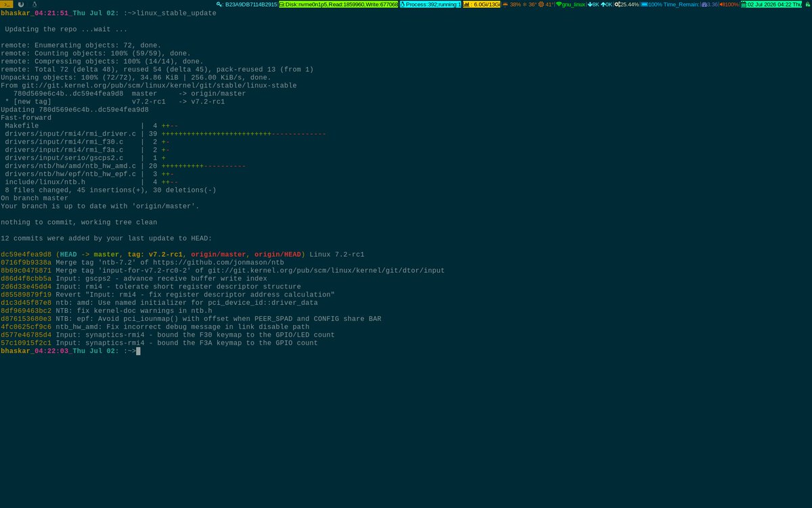Click drivers/input/serio/gscps2.c file name
Image resolution: width=812 pixels, height=508 pixels.
[64, 158]
